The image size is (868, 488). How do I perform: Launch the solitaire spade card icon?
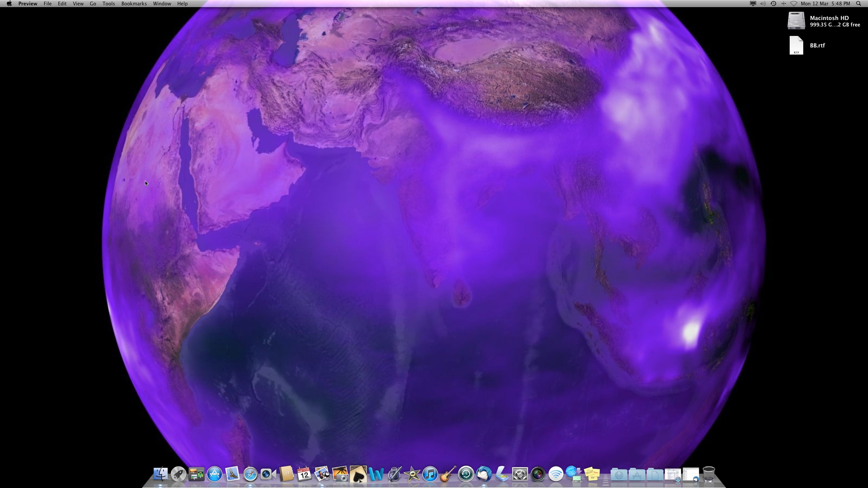click(x=358, y=474)
